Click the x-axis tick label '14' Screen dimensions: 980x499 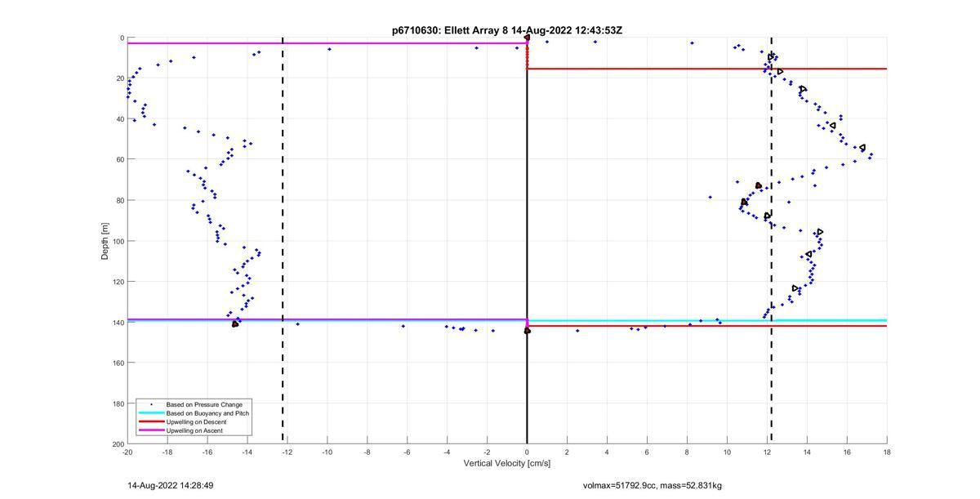click(x=807, y=452)
